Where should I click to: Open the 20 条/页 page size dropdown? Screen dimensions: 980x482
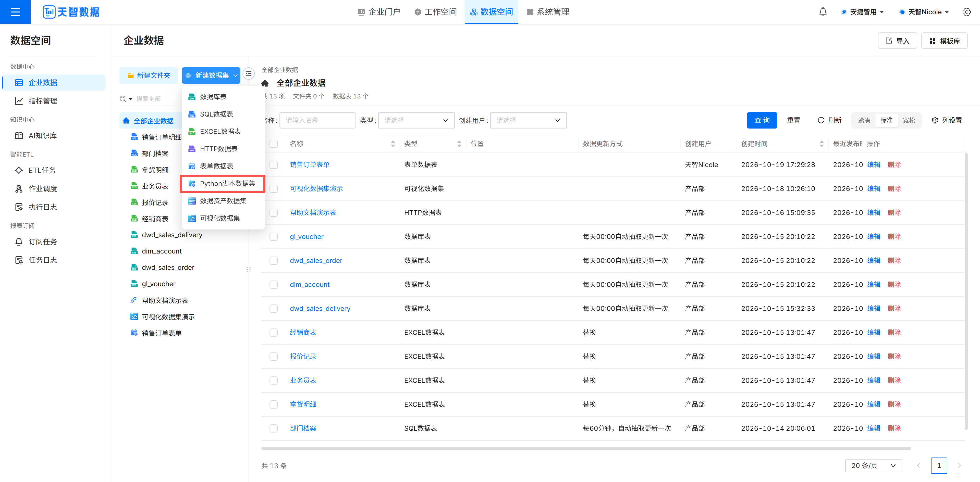coord(874,466)
